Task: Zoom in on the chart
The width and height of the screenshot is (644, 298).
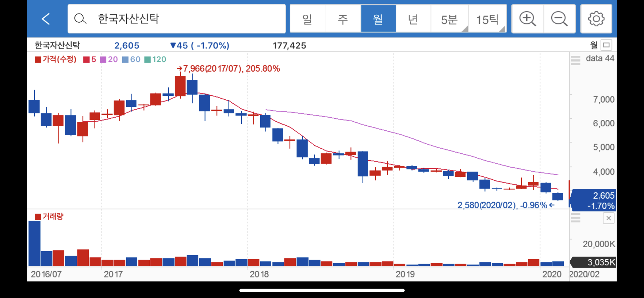Action: [x=528, y=19]
